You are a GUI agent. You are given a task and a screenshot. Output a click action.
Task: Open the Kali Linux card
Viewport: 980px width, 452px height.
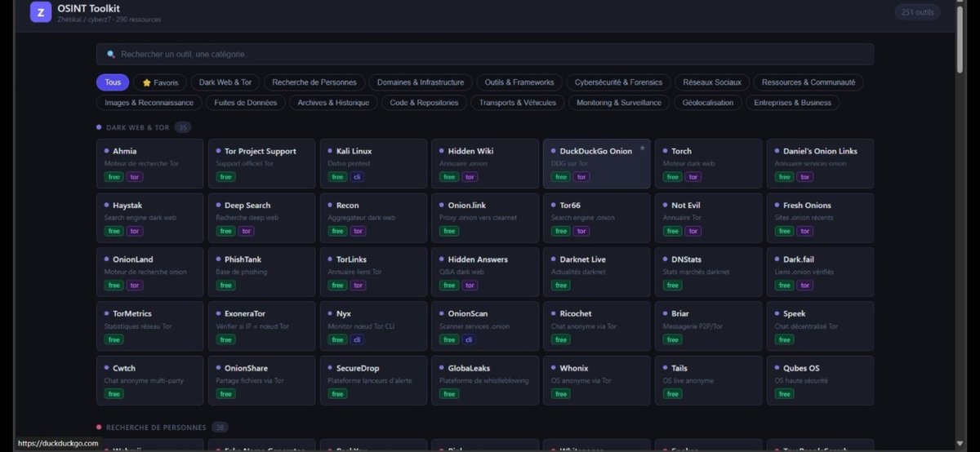pos(373,163)
